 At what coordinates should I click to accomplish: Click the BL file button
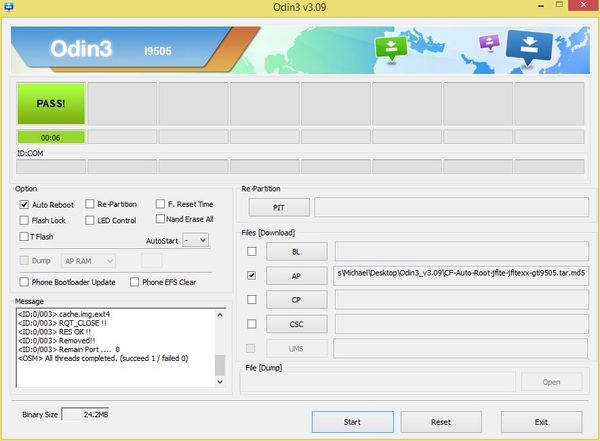click(297, 252)
